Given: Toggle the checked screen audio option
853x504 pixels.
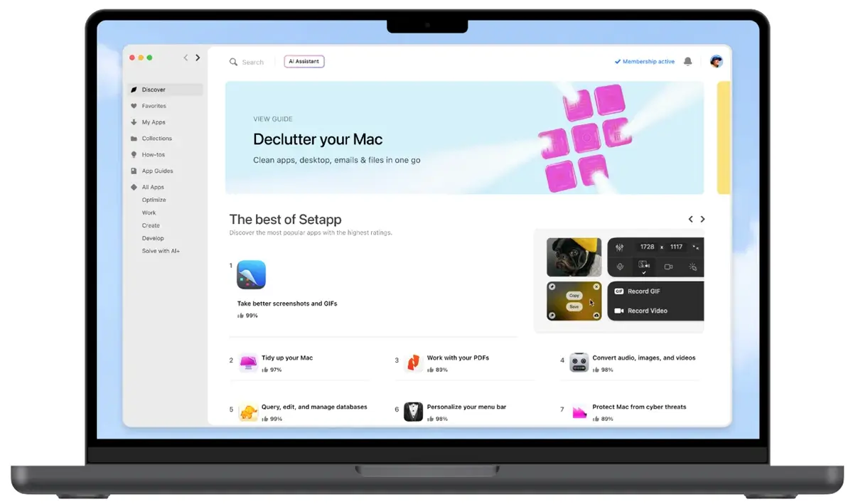Looking at the screenshot, I should [x=644, y=267].
